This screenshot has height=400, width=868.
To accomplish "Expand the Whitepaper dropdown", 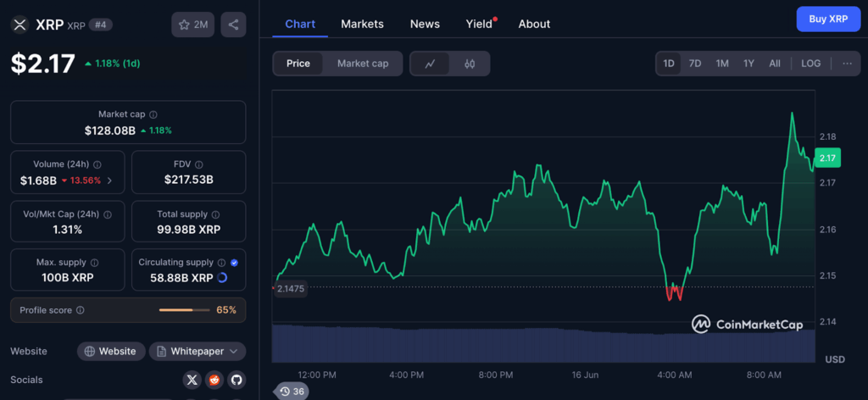I will click(198, 351).
